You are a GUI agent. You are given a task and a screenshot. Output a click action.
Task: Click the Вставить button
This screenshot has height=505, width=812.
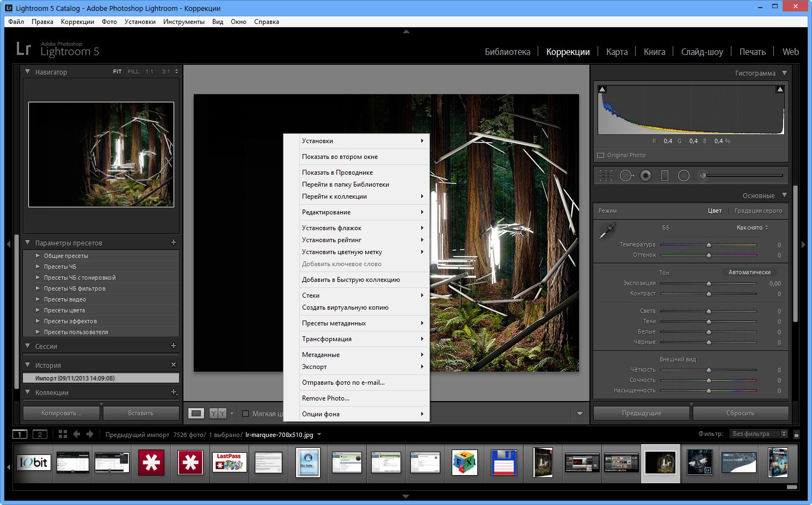(x=141, y=413)
